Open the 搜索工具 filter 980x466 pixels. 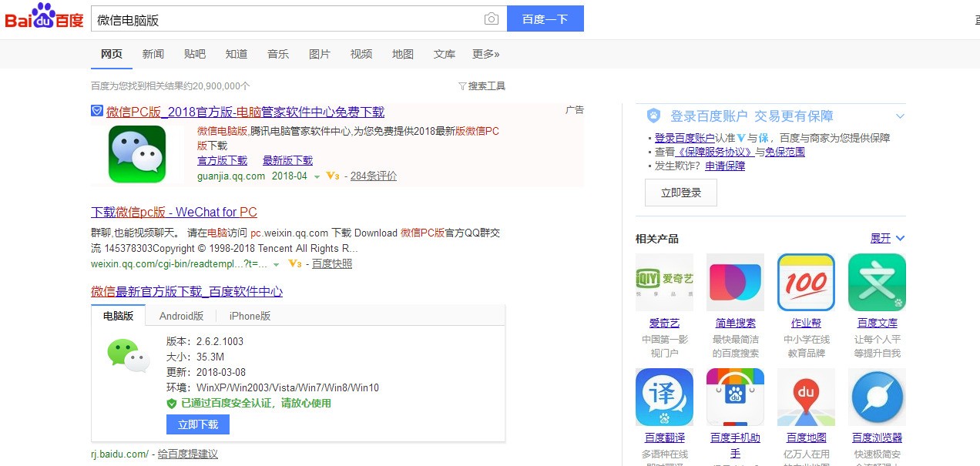click(x=482, y=86)
